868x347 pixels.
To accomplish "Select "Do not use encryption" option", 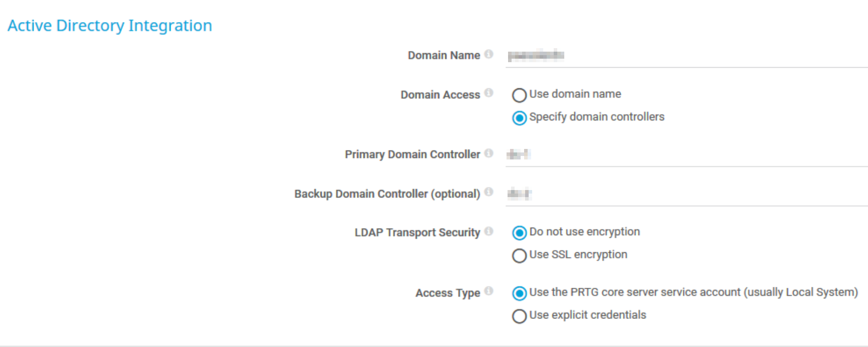I will pyautogui.click(x=519, y=233).
